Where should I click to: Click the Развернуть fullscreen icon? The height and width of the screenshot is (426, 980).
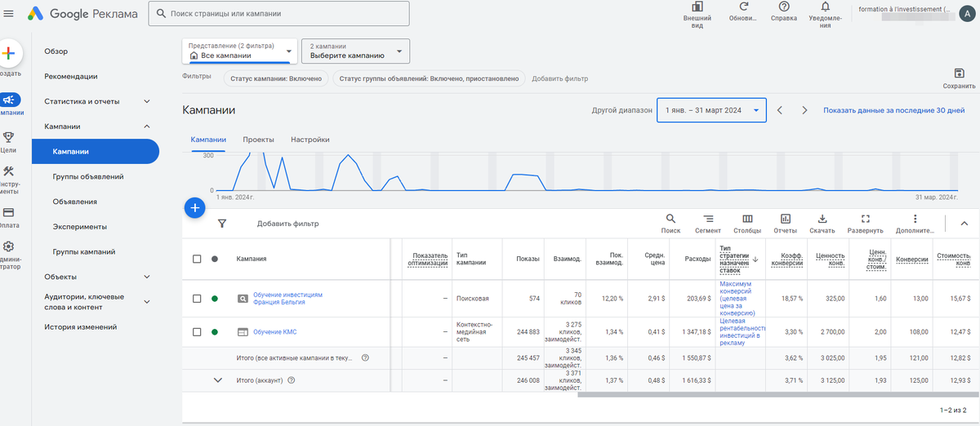pyautogui.click(x=866, y=219)
